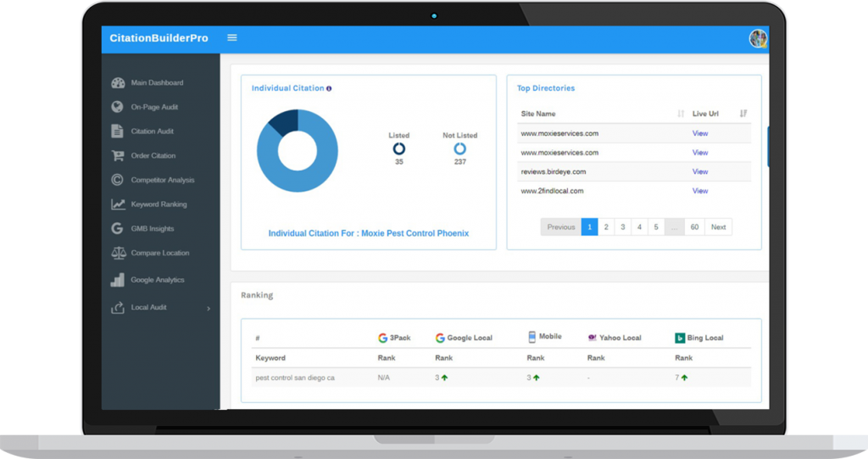Click 'Individual Citation For : Moxie Pest Control Phoenix'
The image size is (868, 459).
coord(369,233)
